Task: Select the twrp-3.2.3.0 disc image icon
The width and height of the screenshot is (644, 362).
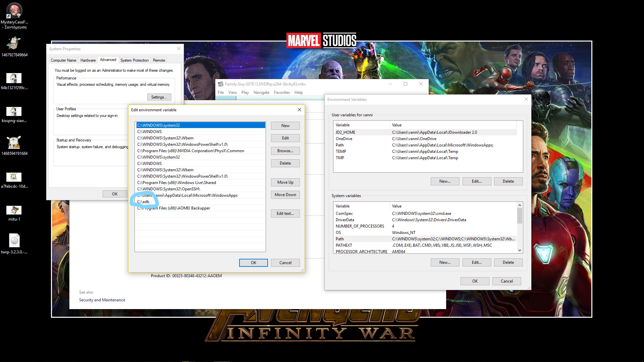Action: click(14, 241)
